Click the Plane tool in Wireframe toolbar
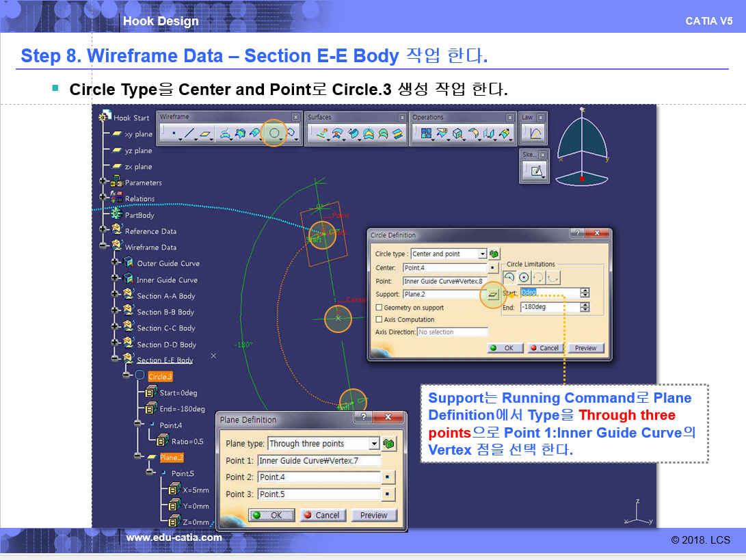Image resolution: width=746 pixels, height=560 pixels. (x=206, y=134)
